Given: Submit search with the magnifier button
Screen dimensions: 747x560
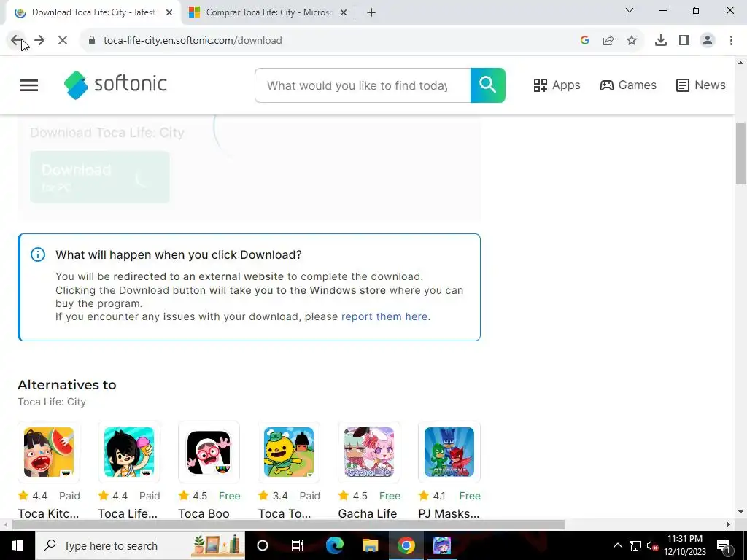Looking at the screenshot, I should (x=488, y=85).
